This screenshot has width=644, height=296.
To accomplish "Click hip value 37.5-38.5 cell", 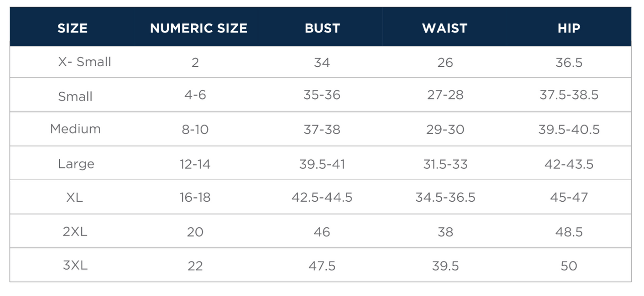I will tap(569, 95).
